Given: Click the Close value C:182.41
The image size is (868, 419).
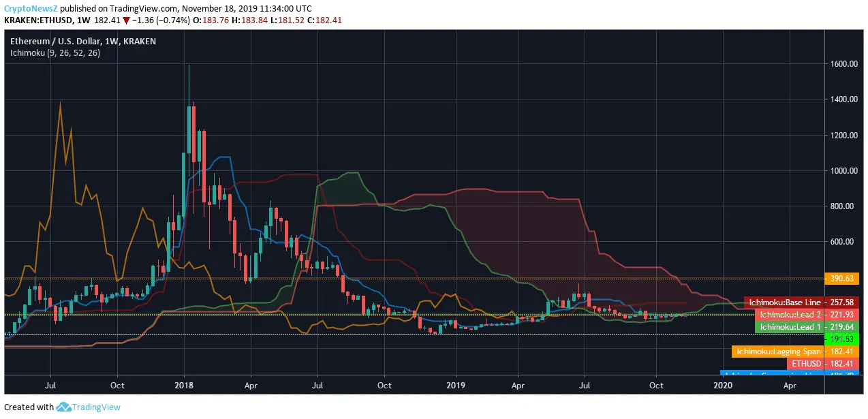Looking at the screenshot, I should tap(325, 20).
